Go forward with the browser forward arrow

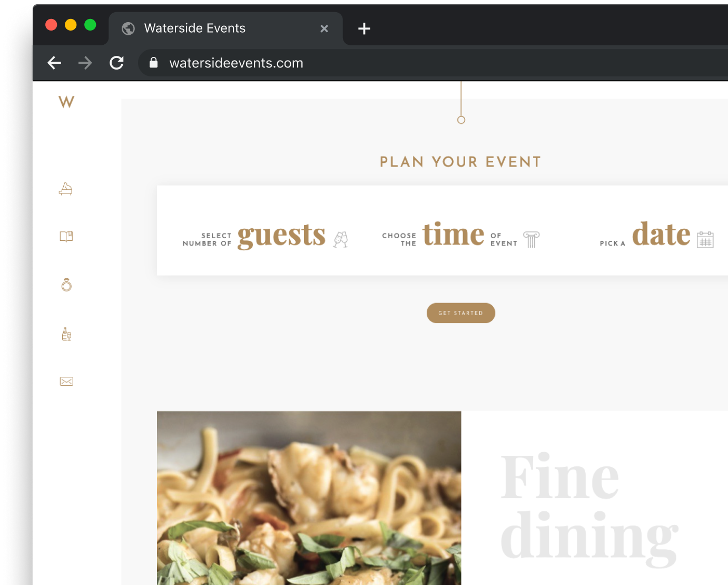[85, 63]
